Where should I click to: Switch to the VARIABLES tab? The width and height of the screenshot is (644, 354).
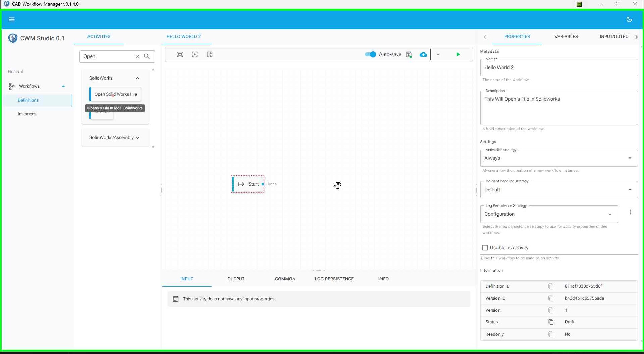[566, 36]
